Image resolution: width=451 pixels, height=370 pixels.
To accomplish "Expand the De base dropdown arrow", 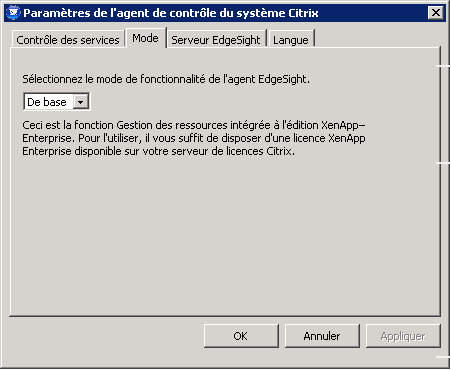I will [80, 102].
